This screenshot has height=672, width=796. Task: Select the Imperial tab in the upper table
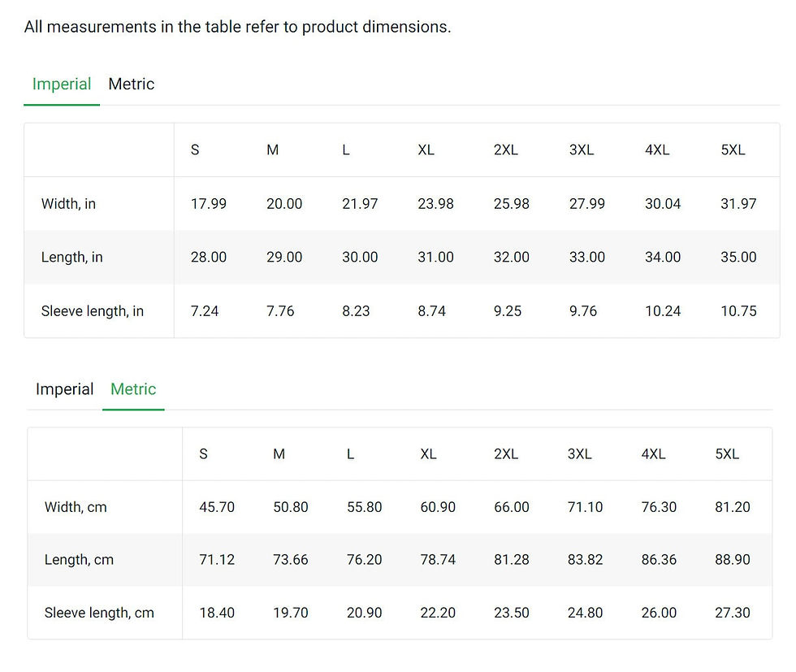62,84
